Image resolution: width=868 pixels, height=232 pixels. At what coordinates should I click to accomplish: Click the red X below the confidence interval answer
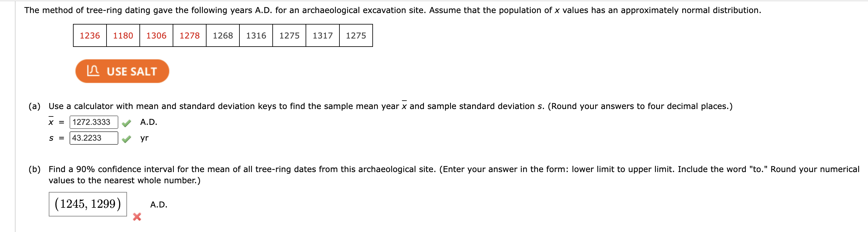138,218
